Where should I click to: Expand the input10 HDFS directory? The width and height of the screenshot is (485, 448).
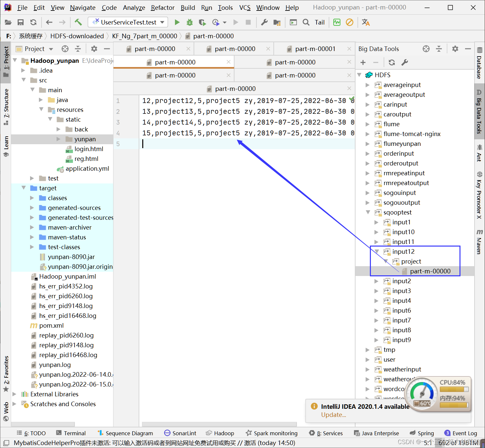click(x=377, y=232)
